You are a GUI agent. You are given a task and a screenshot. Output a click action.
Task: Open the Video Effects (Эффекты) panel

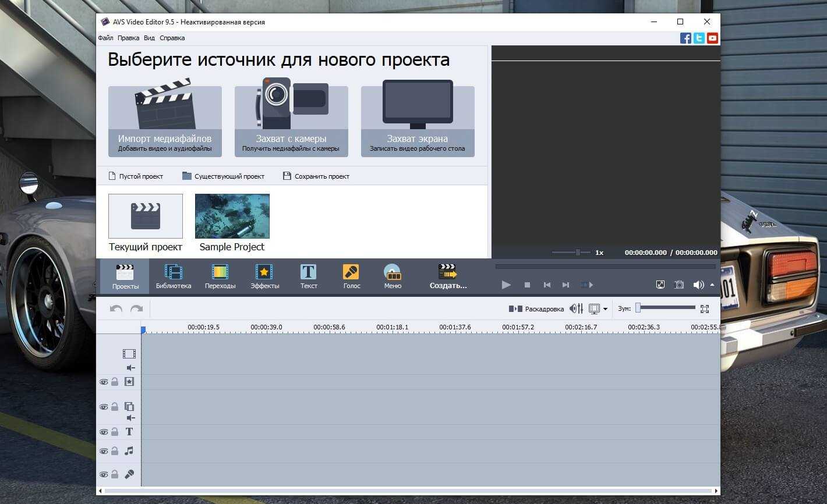point(264,276)
